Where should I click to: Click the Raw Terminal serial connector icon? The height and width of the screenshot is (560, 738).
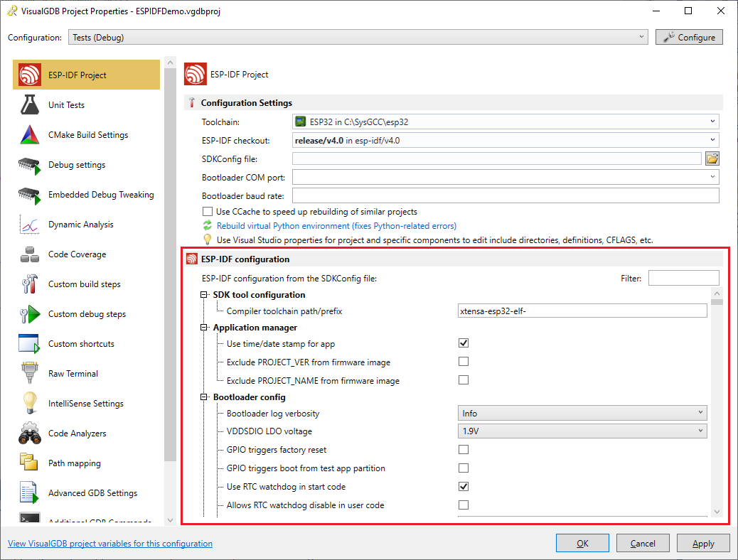(30, 372)
